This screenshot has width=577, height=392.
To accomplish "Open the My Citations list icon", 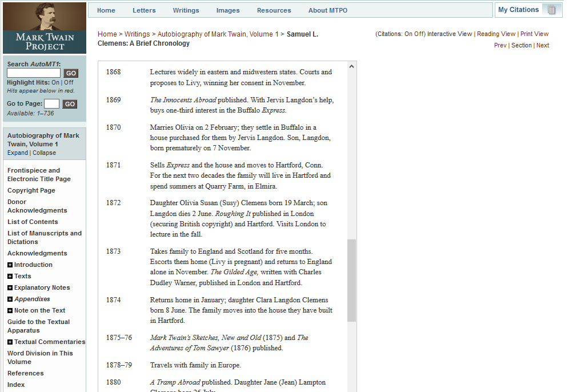I will point(551,10).
